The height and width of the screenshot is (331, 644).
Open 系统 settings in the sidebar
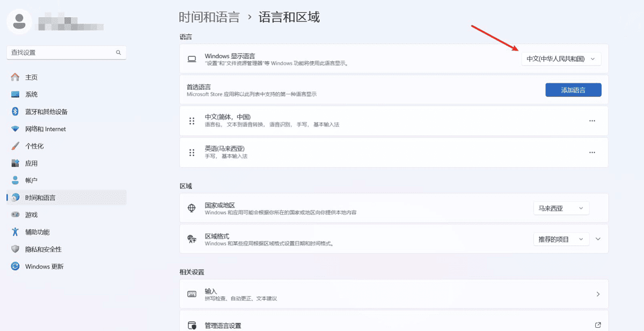[67, 95]
